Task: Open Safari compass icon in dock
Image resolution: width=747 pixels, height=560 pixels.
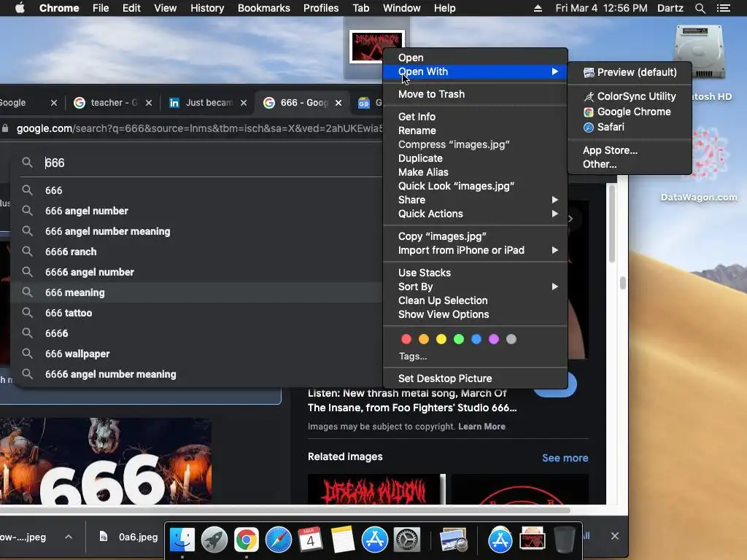Action: [278, 540]
